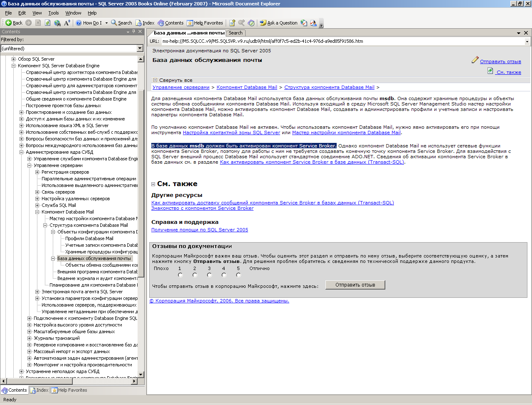Open Настройка контактной зоны SQL Server link
Viewport: 532px width, 405px height.
(x=232, y=133)
